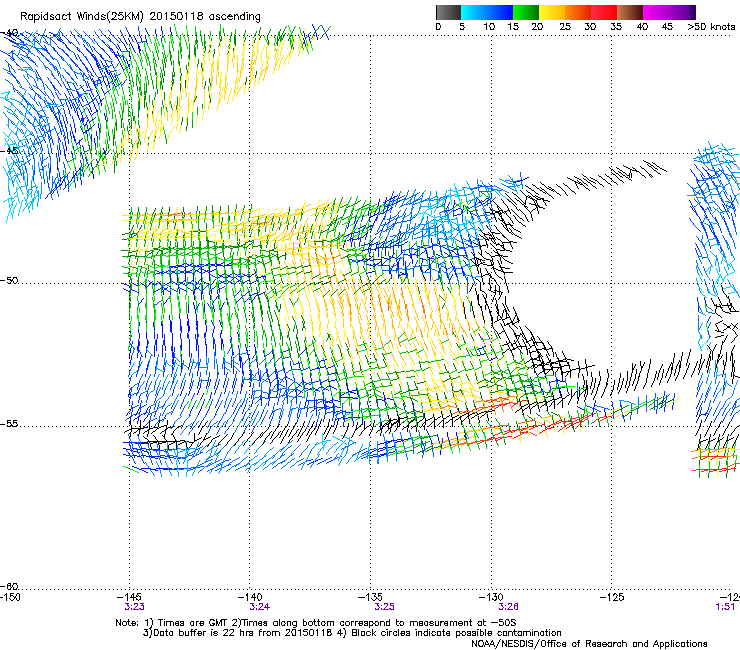Click the green 15-20 knots legend segment
The width and height of the screenshot is (740, 650).
(526, 12)
